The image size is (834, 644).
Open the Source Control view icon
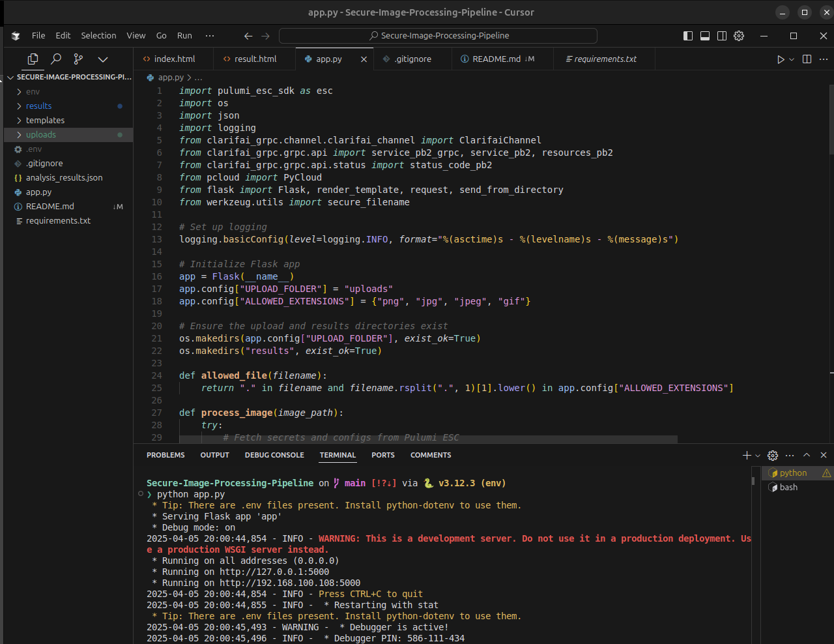click(78, 59)
